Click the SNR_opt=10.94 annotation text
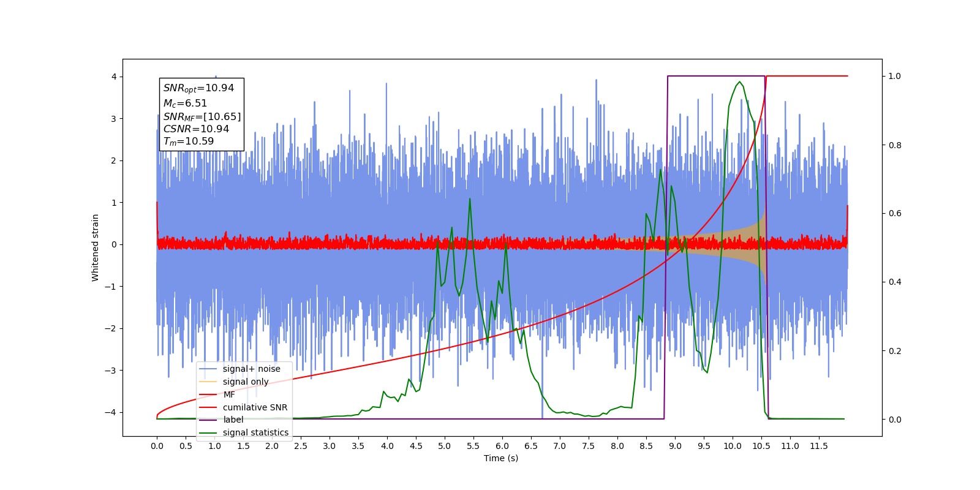Screen dimensions: 980x490 coord(198,88)
